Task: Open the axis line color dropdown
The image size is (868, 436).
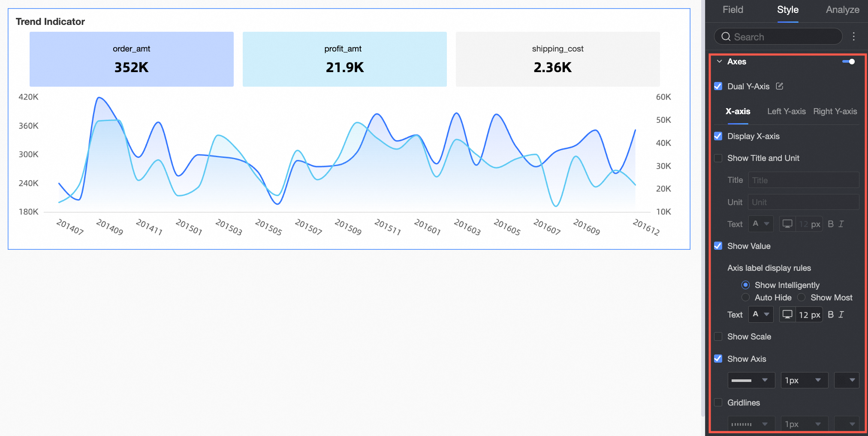Action: [x=847, y=380]
